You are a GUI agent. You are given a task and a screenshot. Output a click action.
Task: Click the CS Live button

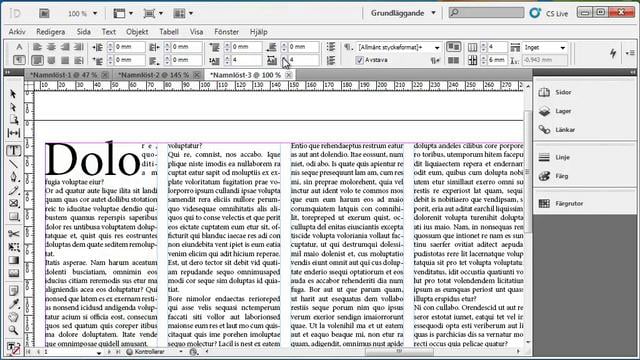(x=549, y=13)
